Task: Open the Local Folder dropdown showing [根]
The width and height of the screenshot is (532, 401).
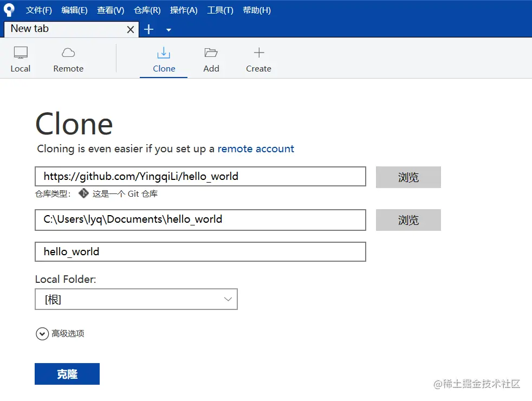Action: point(136,299)
